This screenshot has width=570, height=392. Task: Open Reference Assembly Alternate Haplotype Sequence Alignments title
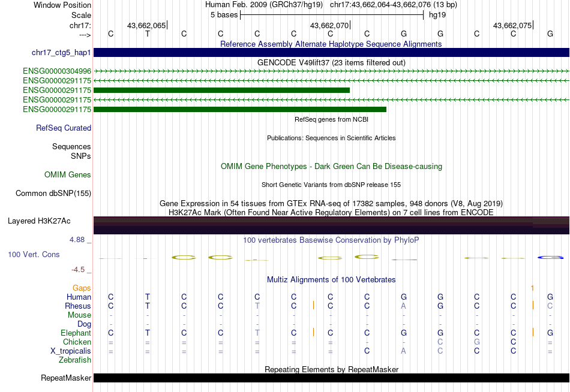point(331,44)
